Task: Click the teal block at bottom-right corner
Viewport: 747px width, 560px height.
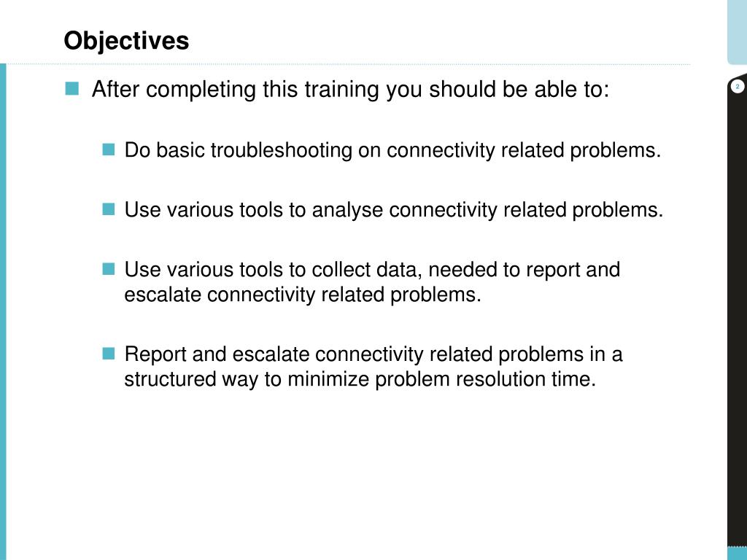Action: coord(737,553)
